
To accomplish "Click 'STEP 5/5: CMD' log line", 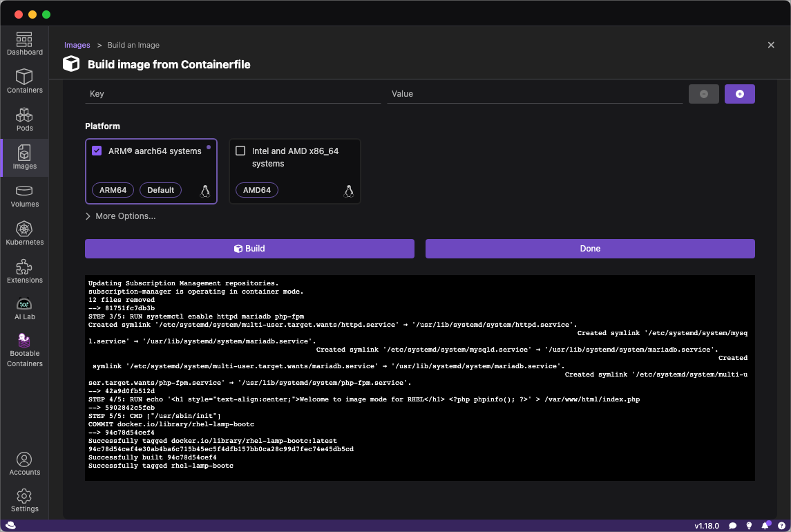I will (154, 416).
